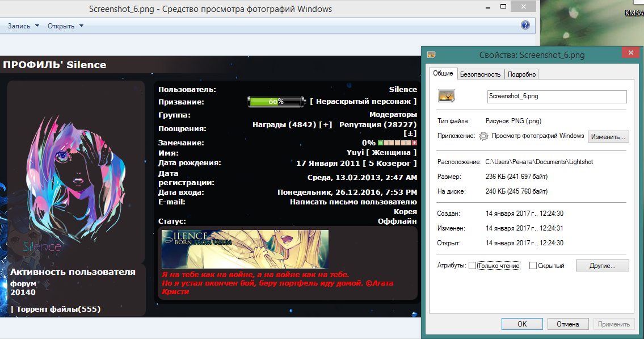Expand the Запись dropdown menu
The width and height of the screenshot is (644, 339).
[23, 26]
